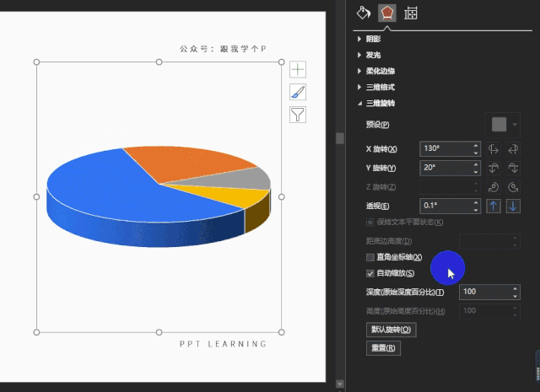
Task: Narrow the perspective field of view arrow up
Action: 494,207
